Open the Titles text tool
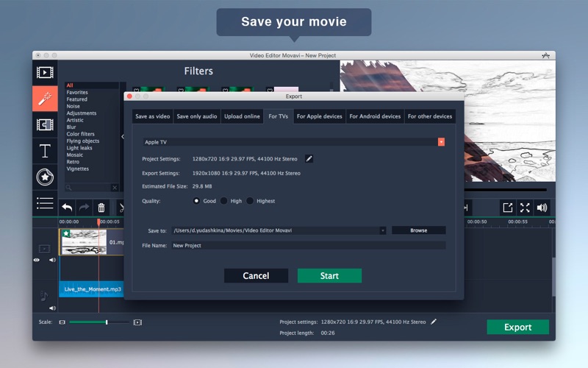The height and width of the screenshot is (368, 588). point(45,151)
